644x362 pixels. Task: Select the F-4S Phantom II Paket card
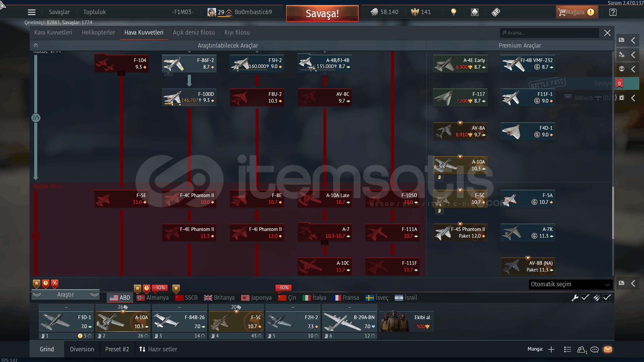point(460,233)
